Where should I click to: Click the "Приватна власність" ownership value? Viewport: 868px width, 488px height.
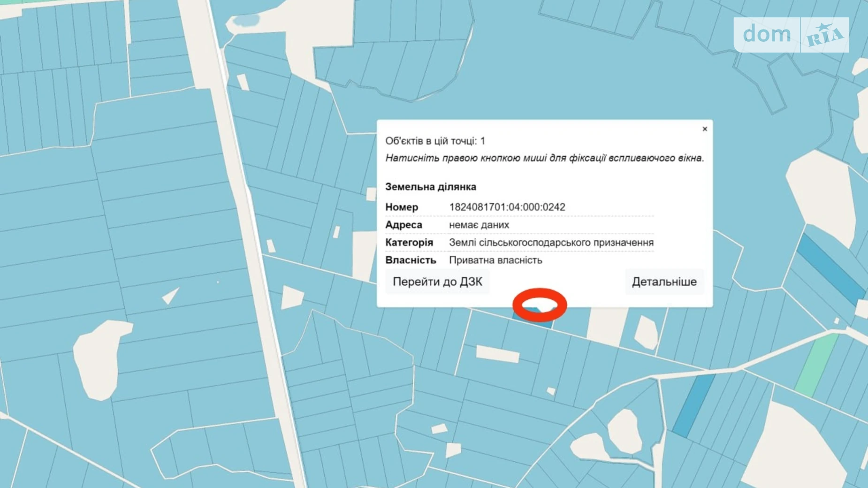[x=495, y=260]
